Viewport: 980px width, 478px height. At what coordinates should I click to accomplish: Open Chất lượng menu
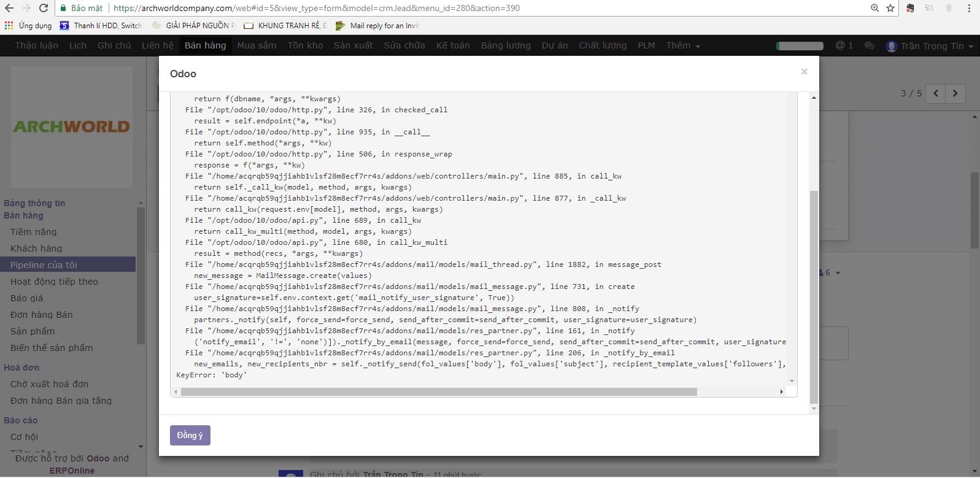pyautogui.click(x=603, y=45)
